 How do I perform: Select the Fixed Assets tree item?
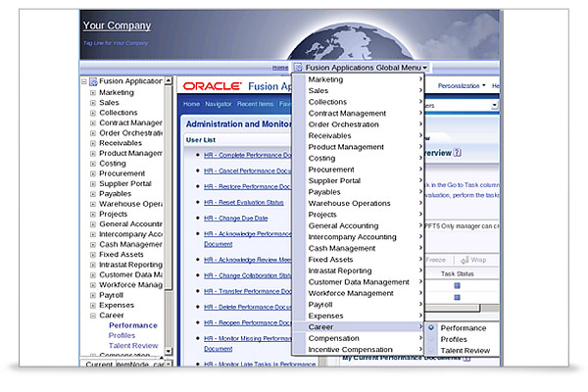coord(122,255)
